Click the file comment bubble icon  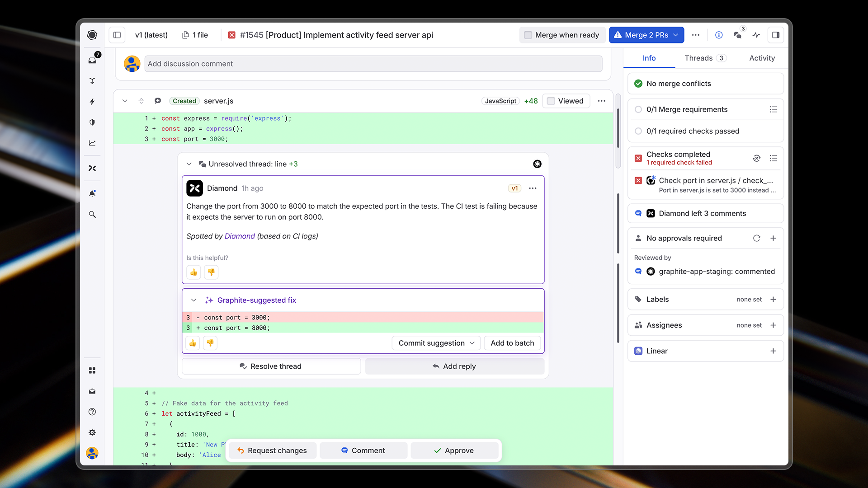point(158,101)
